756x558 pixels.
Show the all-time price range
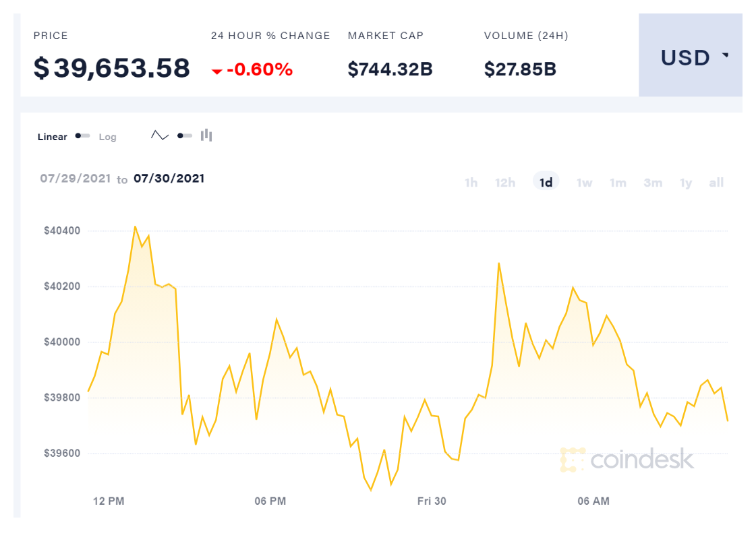pyautogui.click(x=716, y=183)
